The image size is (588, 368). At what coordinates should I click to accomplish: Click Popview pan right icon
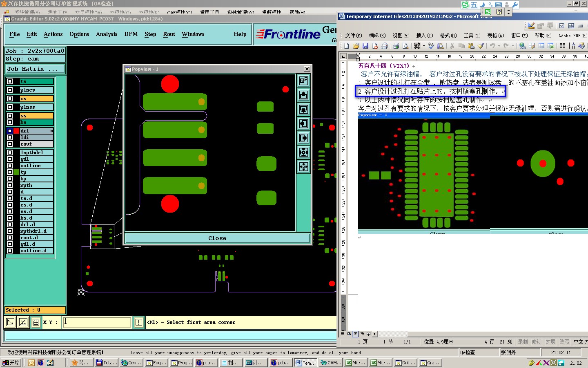(303, 138)
